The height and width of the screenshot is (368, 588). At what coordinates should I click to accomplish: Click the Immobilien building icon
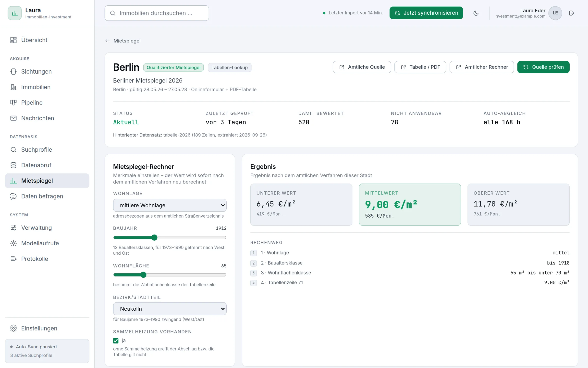pyautogui.click(x=13, y=87)
